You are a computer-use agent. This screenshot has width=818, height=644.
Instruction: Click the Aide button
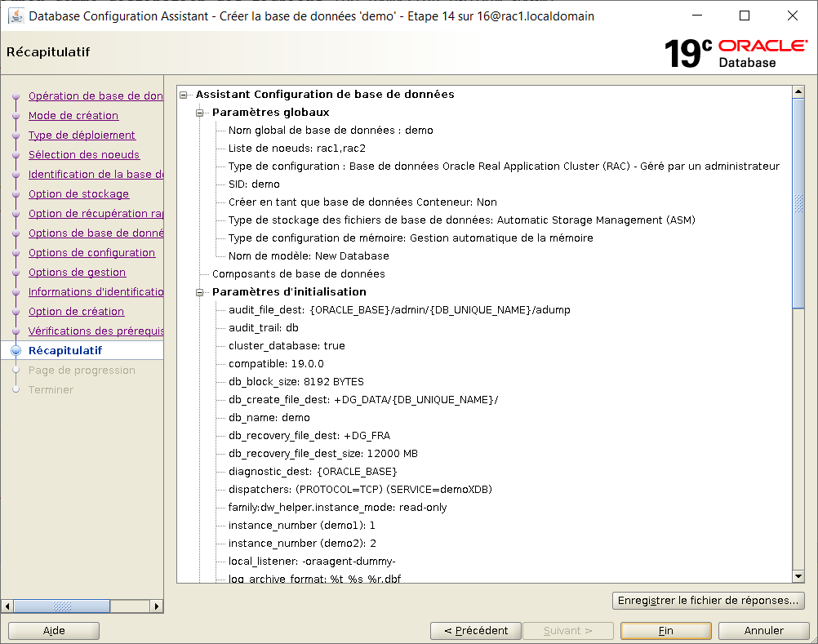[54, 630]
